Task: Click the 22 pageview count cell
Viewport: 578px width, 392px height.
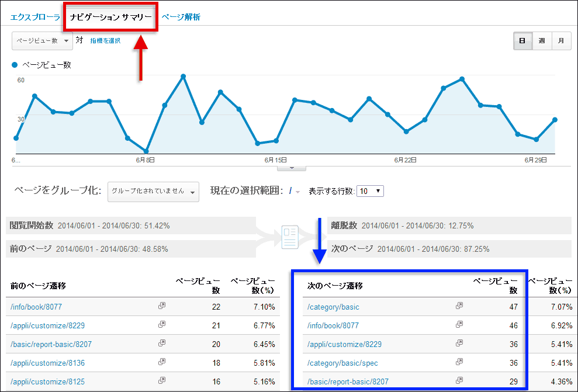Action: (216, 307)
